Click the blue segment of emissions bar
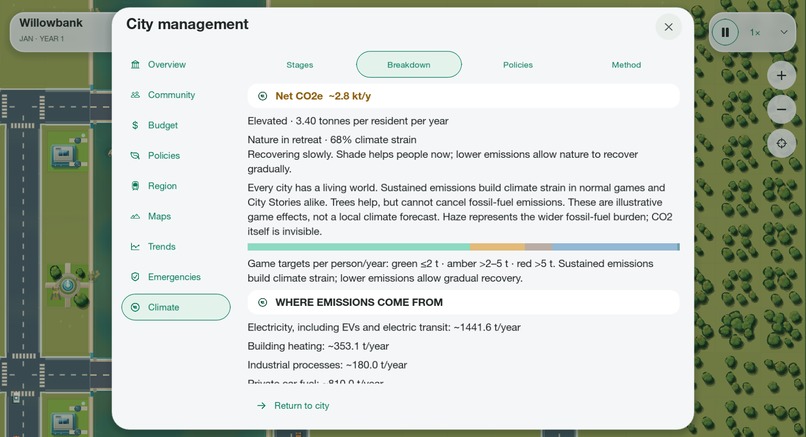Screen dimensions: 806x437 615,247
